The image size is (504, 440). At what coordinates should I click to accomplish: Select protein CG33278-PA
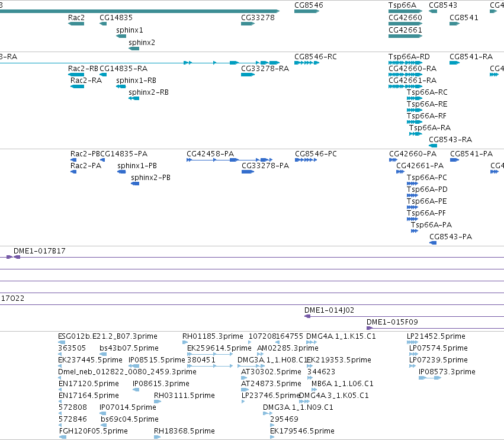[x=248, y=172]
